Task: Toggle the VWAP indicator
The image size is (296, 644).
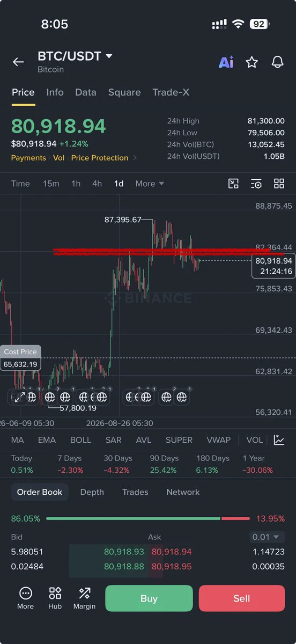Action: click(x=219, y=440)
